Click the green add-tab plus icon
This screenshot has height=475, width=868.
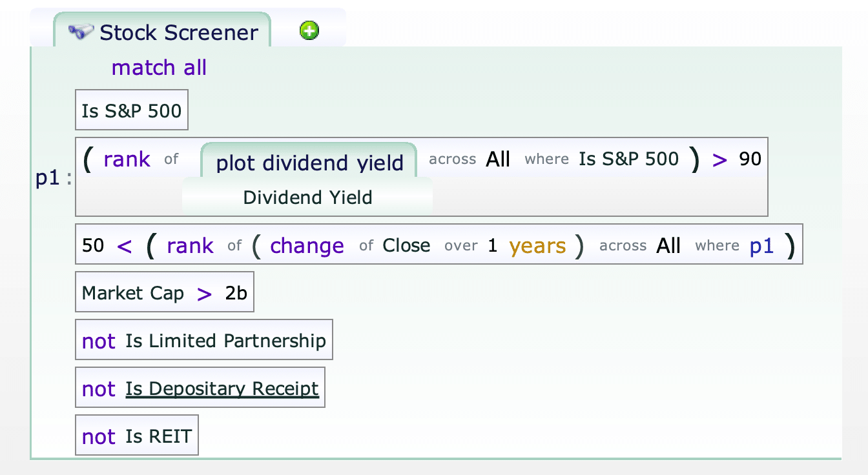pos(309,30)
